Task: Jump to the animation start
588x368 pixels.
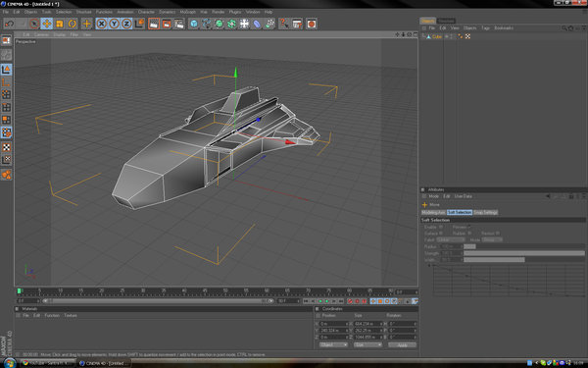Action: [x=306, y=301]
